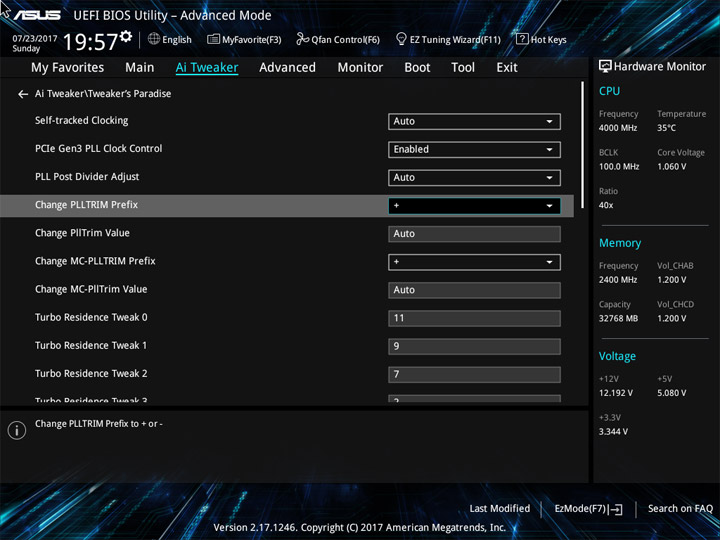The height and width of the screenshot is (540, 720).
Task: Click the 07/23/2017 date
Action: click(35, 39)
